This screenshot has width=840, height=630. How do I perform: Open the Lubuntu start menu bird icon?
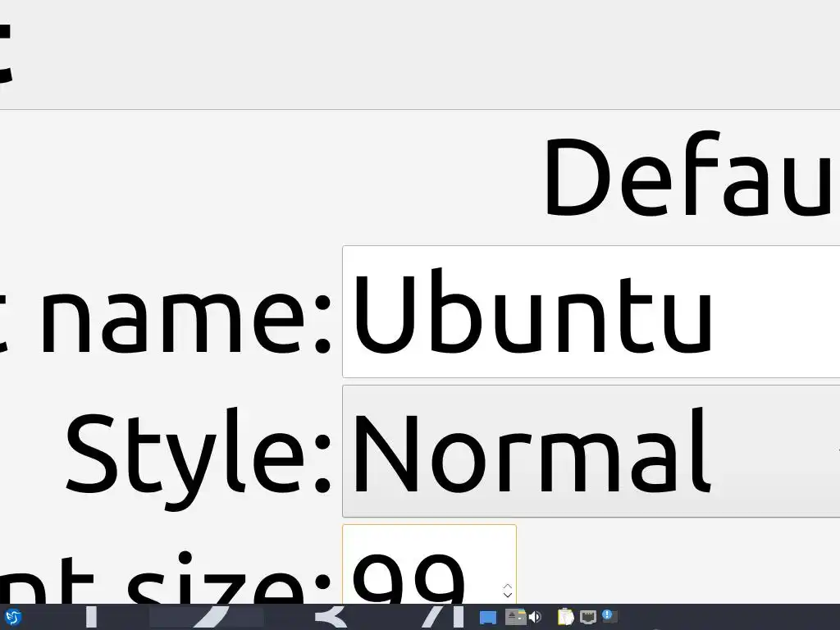tap(13, 617)
